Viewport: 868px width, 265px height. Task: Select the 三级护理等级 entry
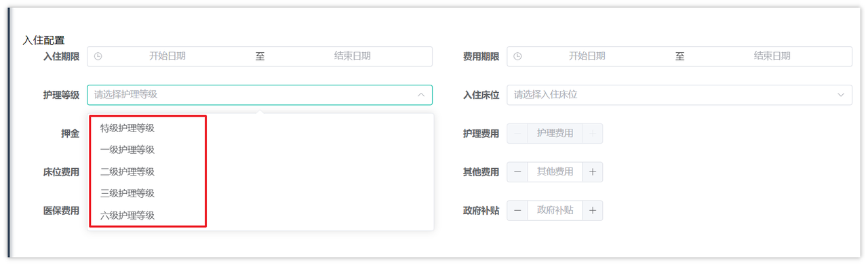[260, 193]
